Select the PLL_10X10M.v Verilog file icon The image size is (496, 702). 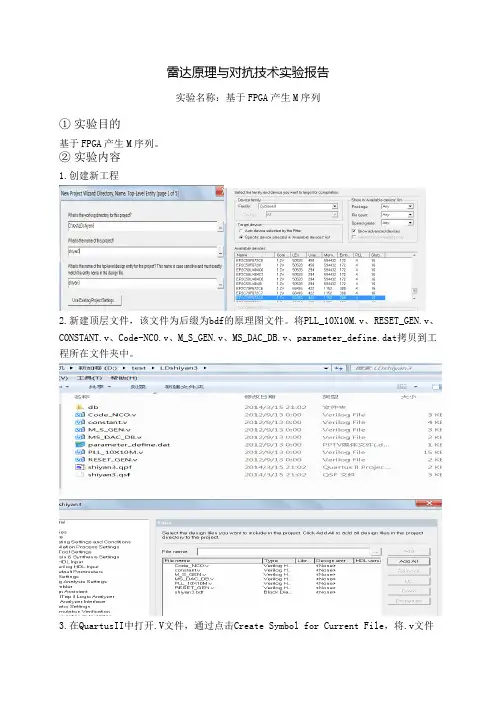80,452
